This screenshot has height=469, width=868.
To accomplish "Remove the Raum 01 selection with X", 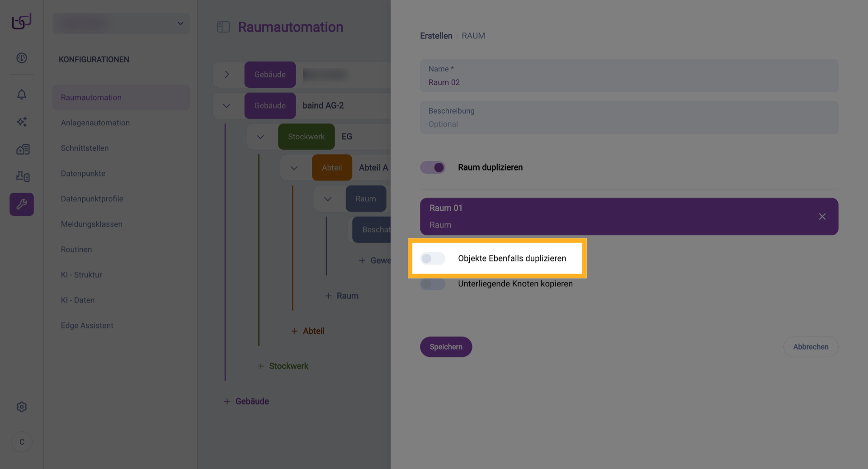I will tap(822, 217).
